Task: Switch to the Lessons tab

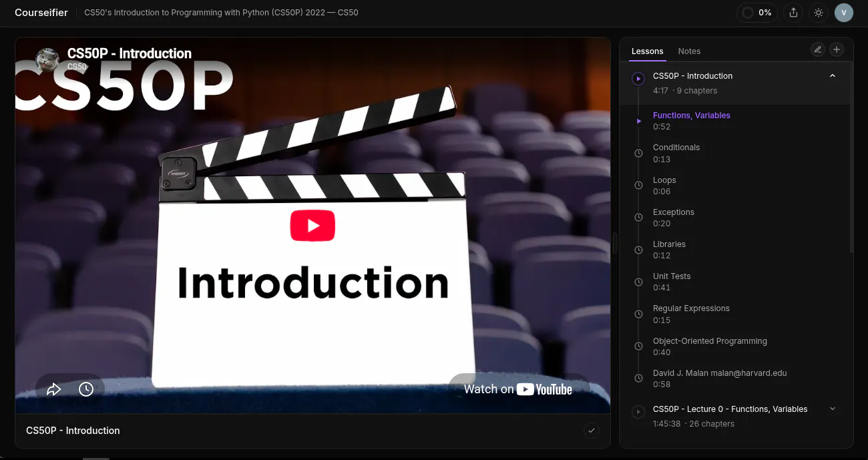Action: (x=648, y=51)
